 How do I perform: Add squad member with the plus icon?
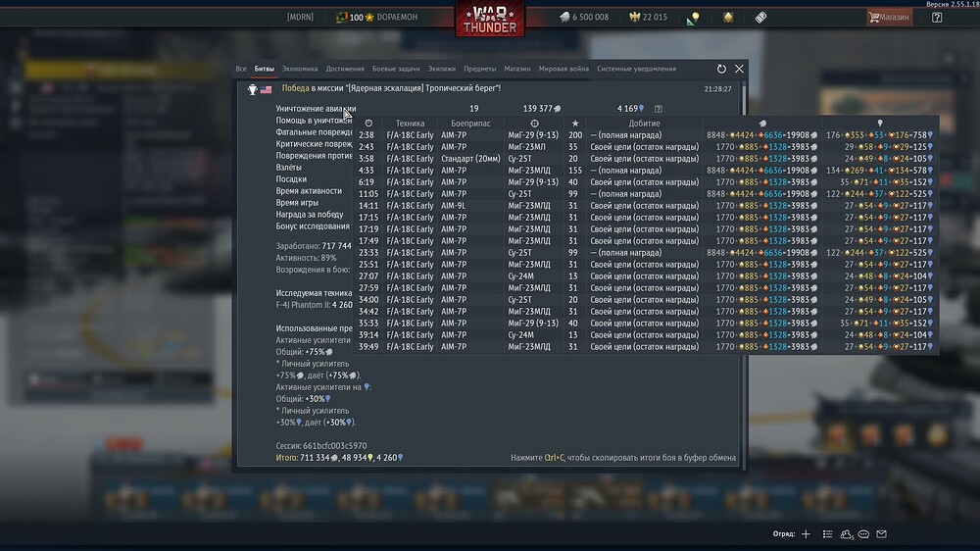[806, 534]
